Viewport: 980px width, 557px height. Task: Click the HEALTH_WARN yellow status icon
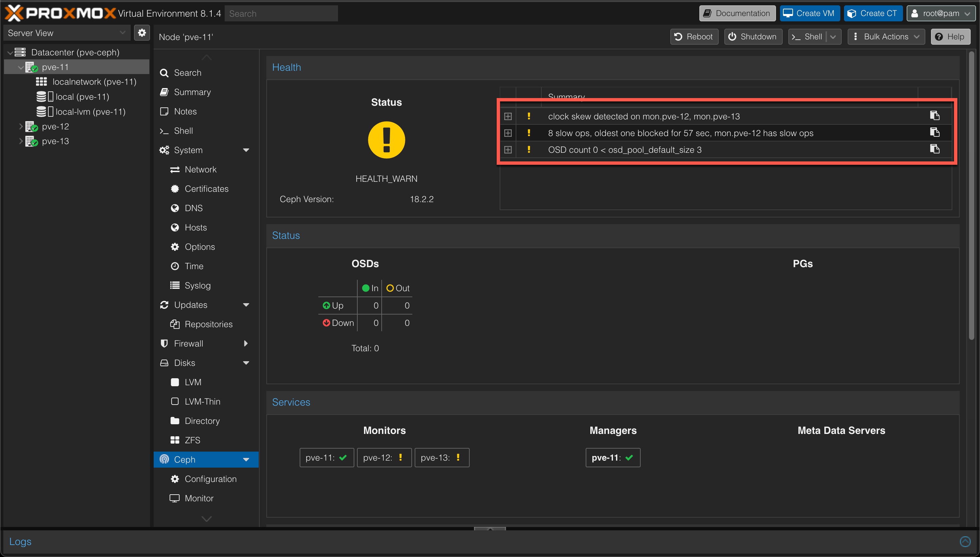386,140
